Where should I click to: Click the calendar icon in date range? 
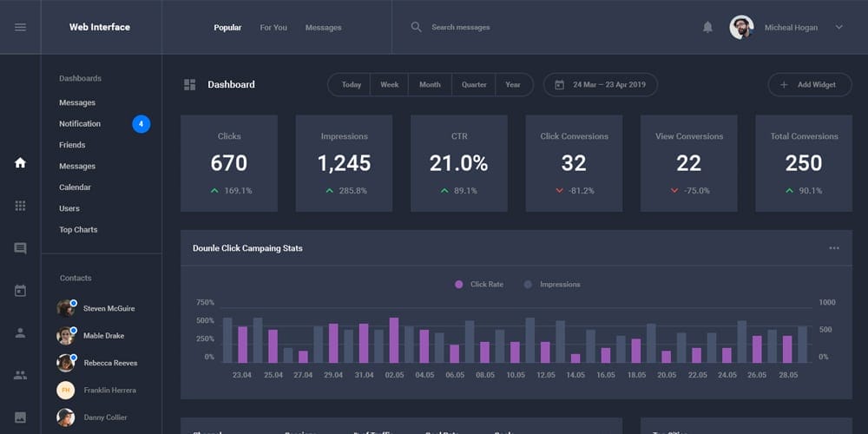pos(560,85)
